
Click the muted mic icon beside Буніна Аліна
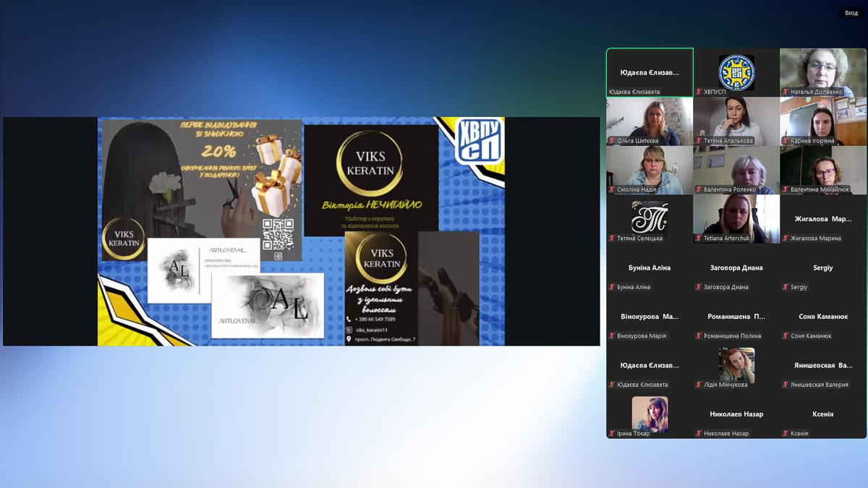point(612,287)
